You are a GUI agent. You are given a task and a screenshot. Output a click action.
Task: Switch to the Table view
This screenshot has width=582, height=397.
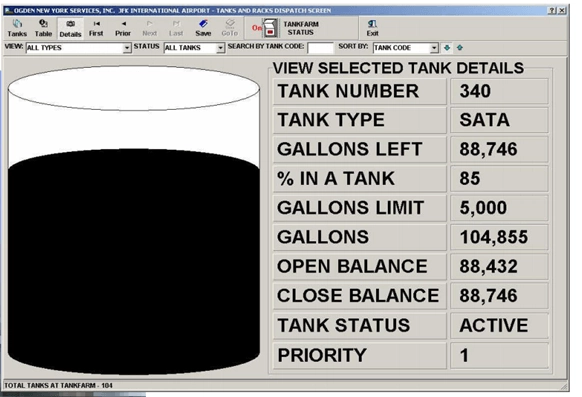43,29
